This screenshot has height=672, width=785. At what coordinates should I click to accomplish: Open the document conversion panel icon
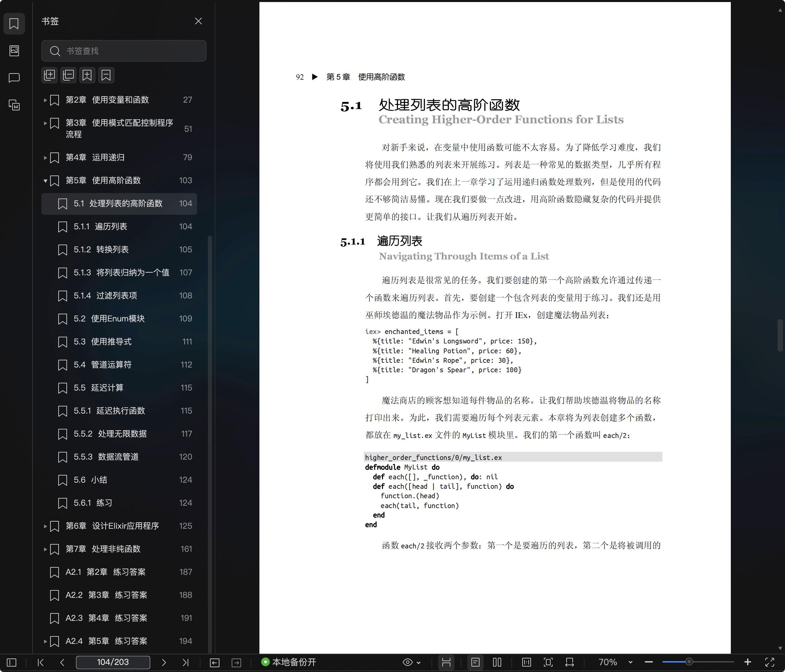pyautogui.click(x=14, y=105)
